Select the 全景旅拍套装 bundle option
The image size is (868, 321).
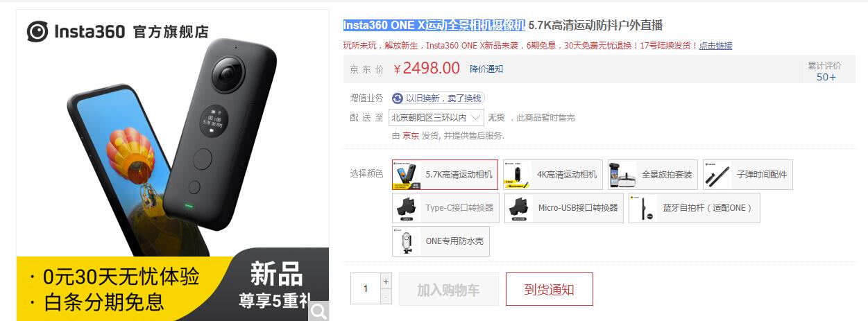(x=653, y=175)
